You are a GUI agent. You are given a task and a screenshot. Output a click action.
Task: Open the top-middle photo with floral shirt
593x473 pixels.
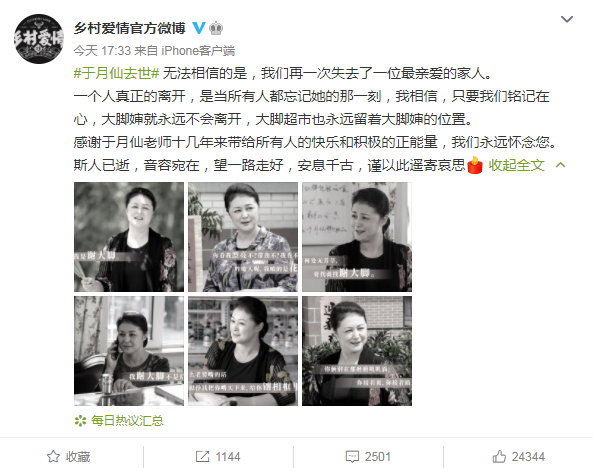click(x=243, y=237)
